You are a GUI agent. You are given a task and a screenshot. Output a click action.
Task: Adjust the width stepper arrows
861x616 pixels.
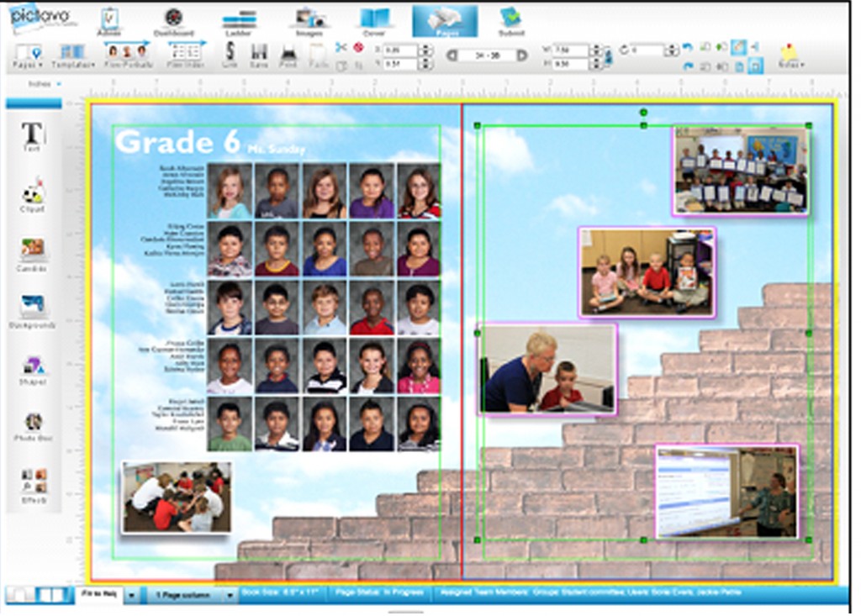(x=596, y=50)
